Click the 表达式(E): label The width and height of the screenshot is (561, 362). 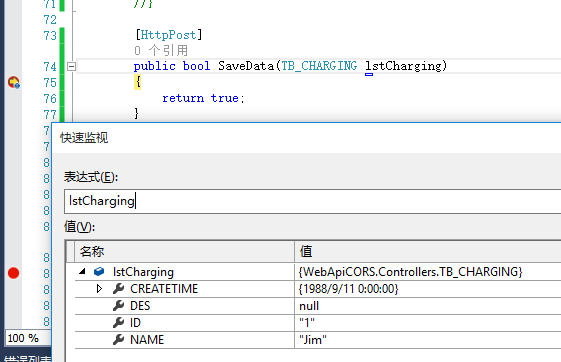tap(91, 177)
